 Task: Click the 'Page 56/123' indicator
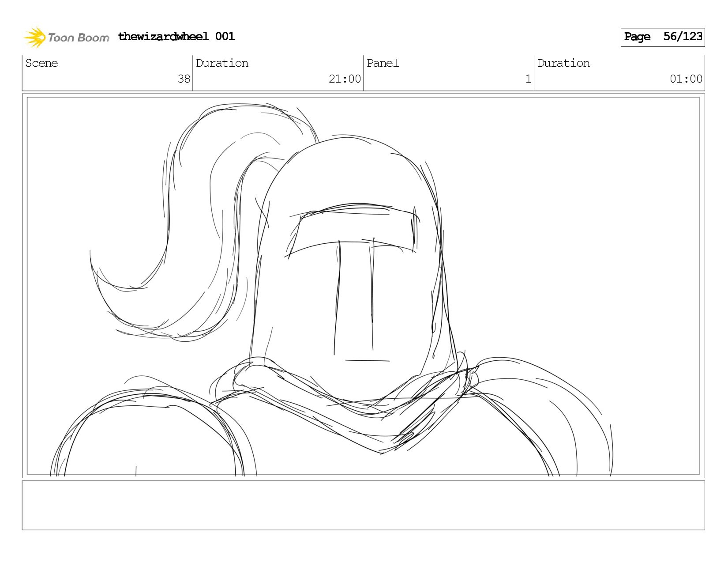coord(663,37)
